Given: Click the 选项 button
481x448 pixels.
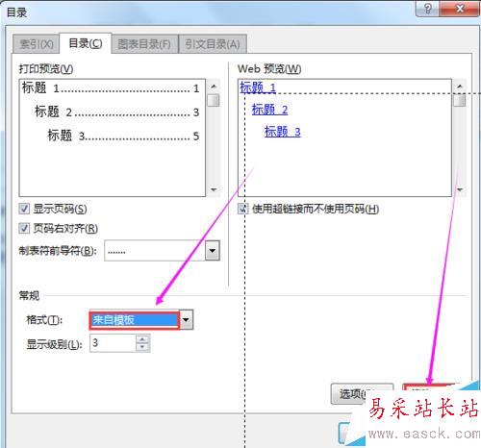Looking at the screenshot, I should [362, 394].
